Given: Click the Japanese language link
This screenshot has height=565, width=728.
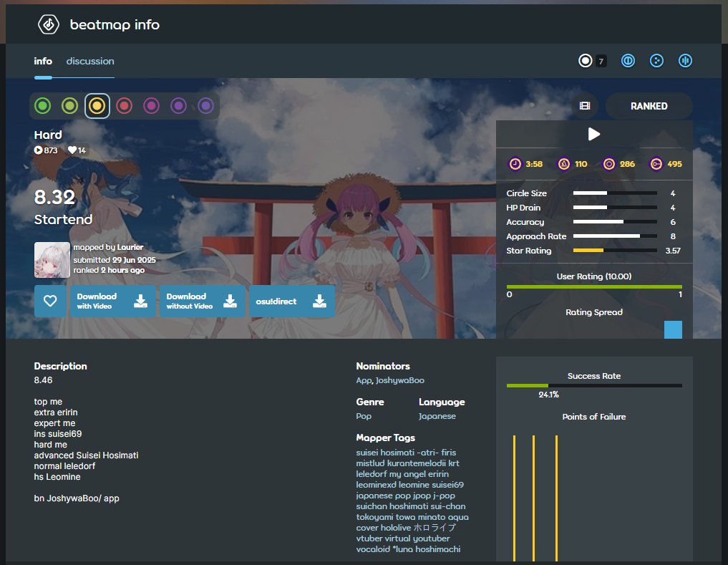Looking at the screenshot, I should (437, 416).
